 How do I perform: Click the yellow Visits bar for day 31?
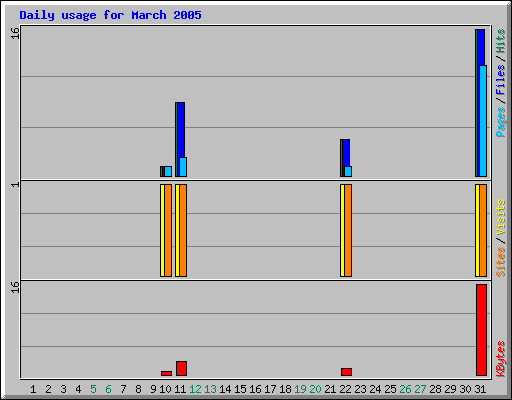477,230
